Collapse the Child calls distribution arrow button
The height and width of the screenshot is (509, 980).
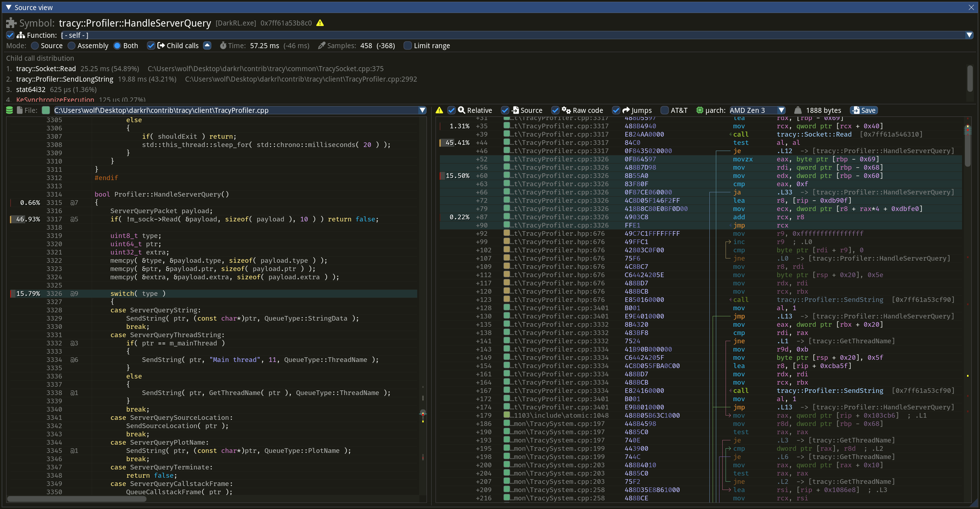(x=207, y=46)
